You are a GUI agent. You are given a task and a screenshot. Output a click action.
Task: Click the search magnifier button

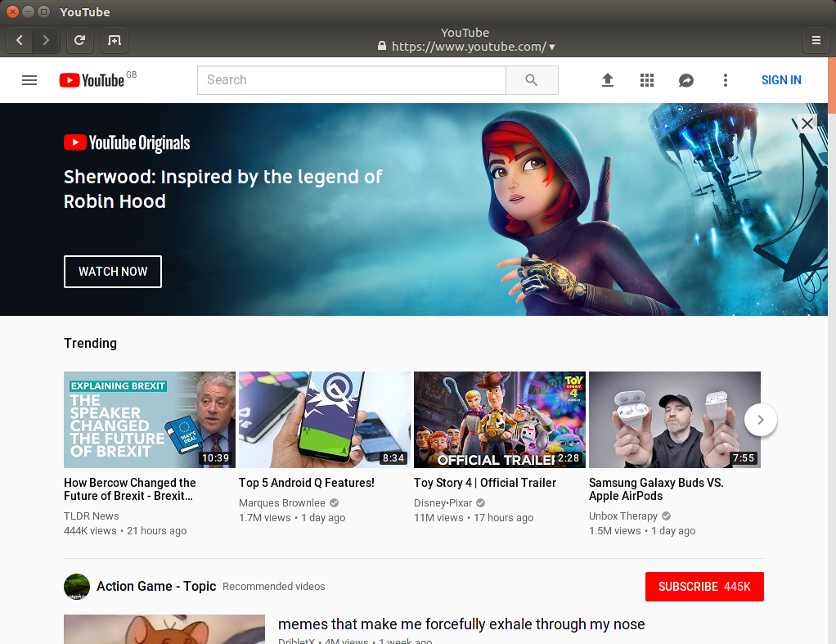tap(532, 80)
